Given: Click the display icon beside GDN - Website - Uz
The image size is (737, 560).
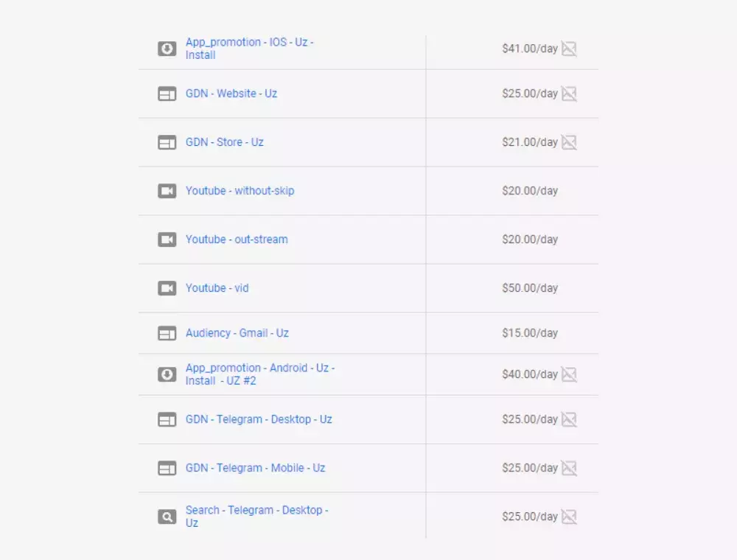Looking at the screenshot, I should [167, 94].
